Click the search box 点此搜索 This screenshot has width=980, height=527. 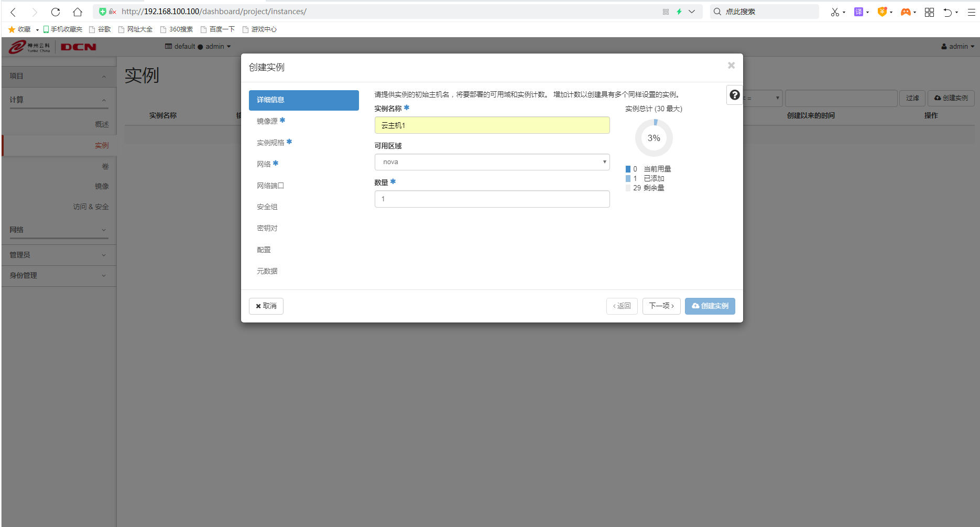tap(765, 12)
